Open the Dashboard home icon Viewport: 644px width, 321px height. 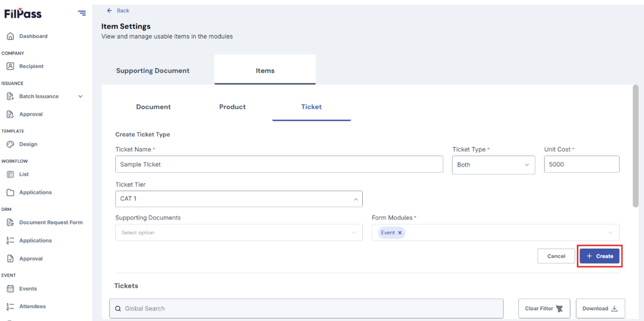[x=10, y=36]
